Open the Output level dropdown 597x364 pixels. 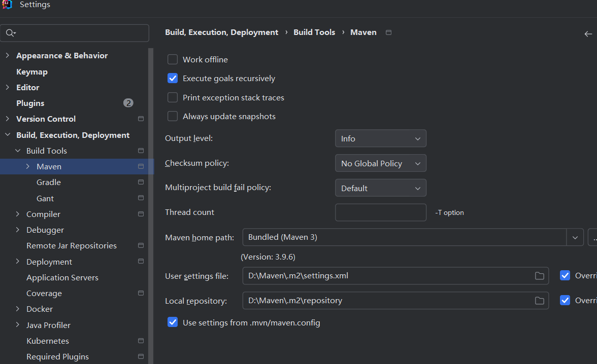[x=380, y=138]
